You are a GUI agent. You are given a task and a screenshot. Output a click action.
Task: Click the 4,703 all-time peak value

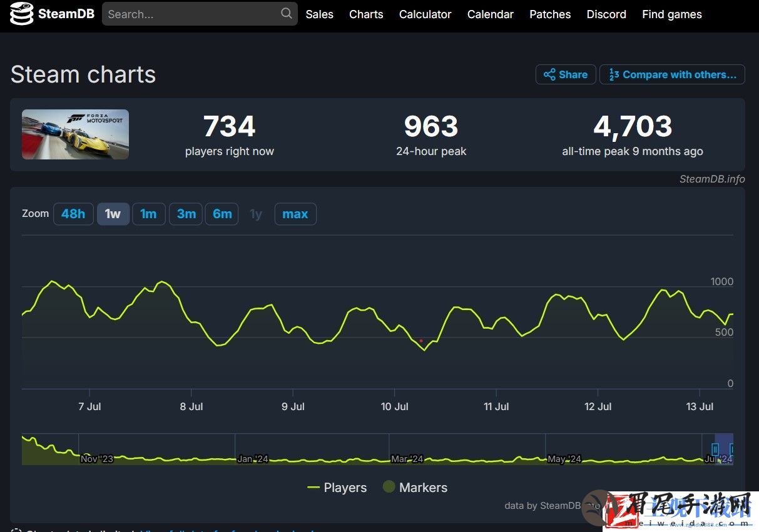coord(633,127)
